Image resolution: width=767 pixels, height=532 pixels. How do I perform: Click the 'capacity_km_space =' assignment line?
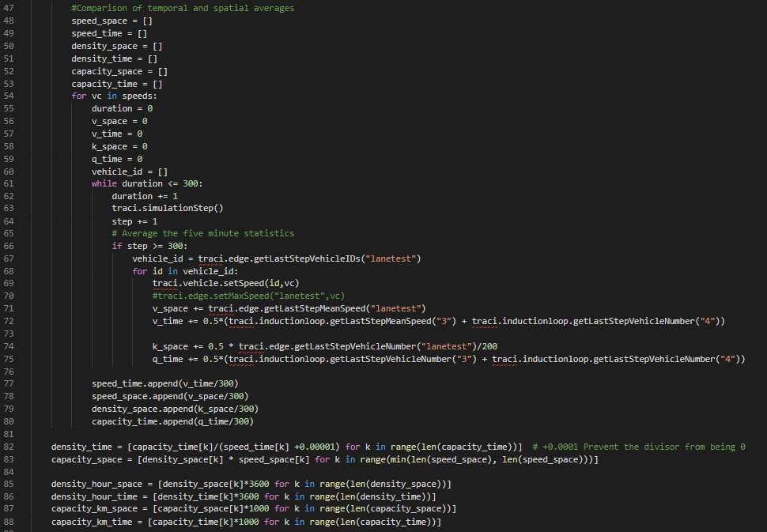coord(254,509)
